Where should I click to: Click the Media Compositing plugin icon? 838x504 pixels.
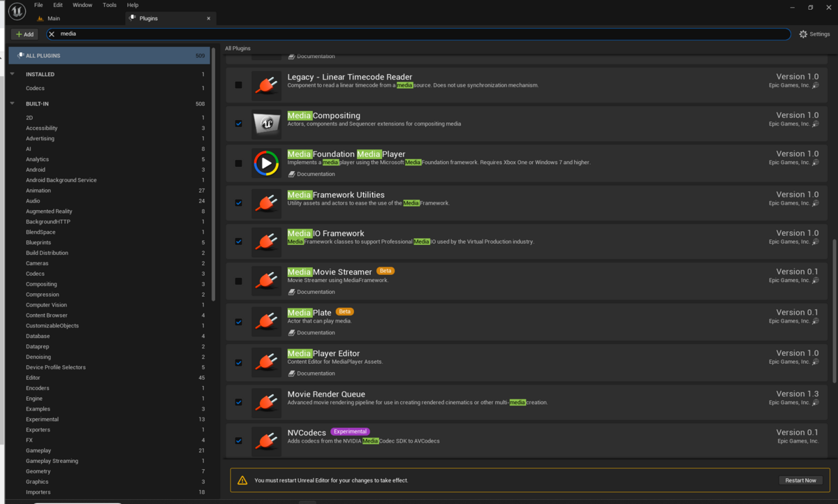tap(266, 124)
